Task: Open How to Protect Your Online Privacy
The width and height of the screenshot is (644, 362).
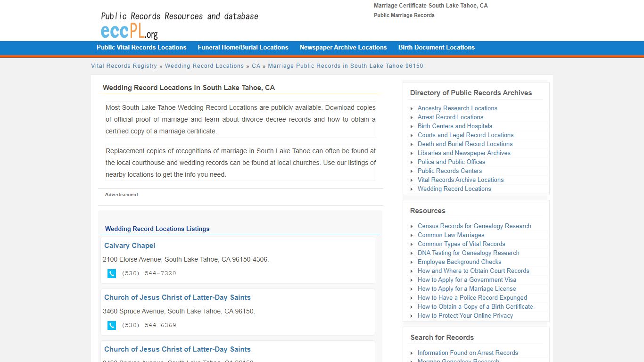Action: coord(465,315)
